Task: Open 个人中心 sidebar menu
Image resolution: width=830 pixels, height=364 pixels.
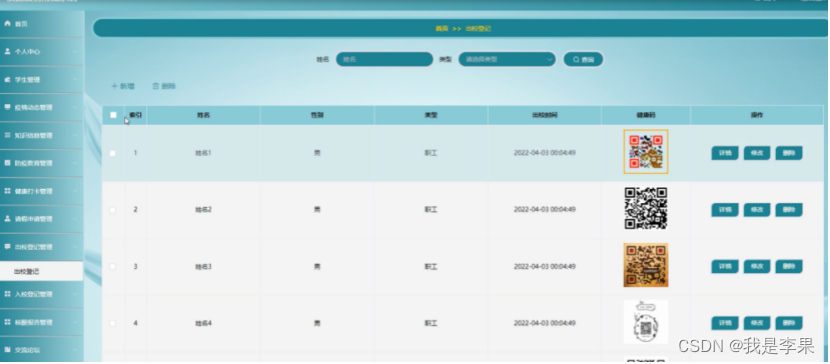Action: click(x=41, y=52)
